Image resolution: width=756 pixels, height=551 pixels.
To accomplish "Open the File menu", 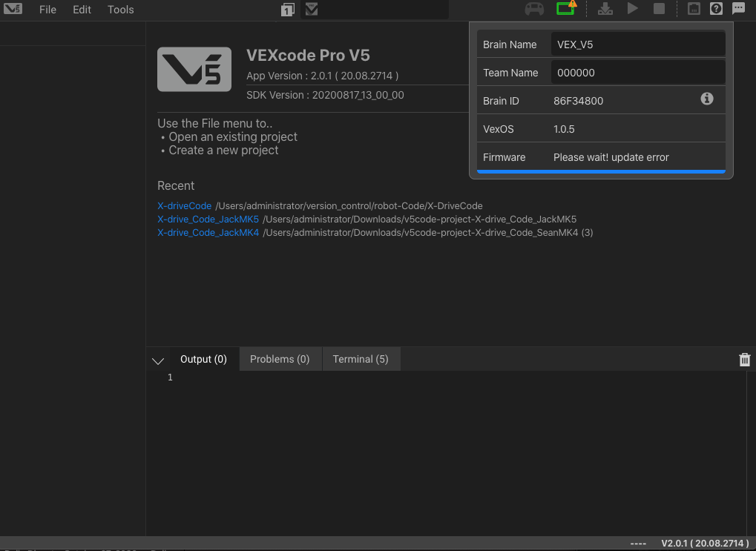I will click(x=47, y=10).
